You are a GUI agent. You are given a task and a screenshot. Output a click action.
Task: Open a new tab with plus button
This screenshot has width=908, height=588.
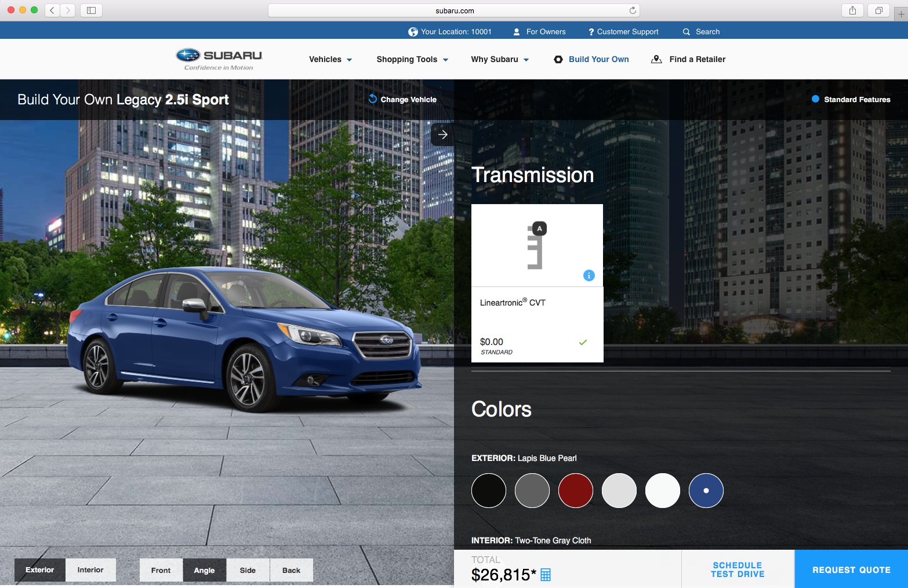(901, 14)
